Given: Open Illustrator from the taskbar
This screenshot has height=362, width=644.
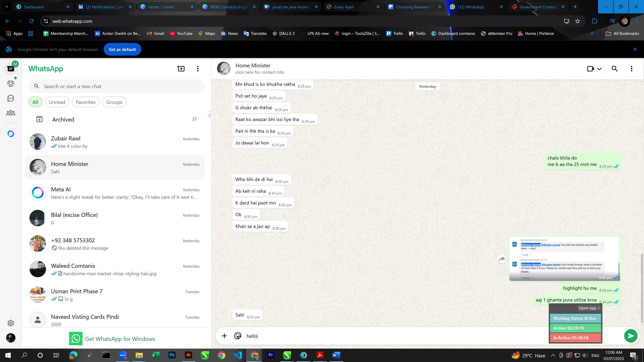Looking at the screenshot, I should [x=188, y=355].
